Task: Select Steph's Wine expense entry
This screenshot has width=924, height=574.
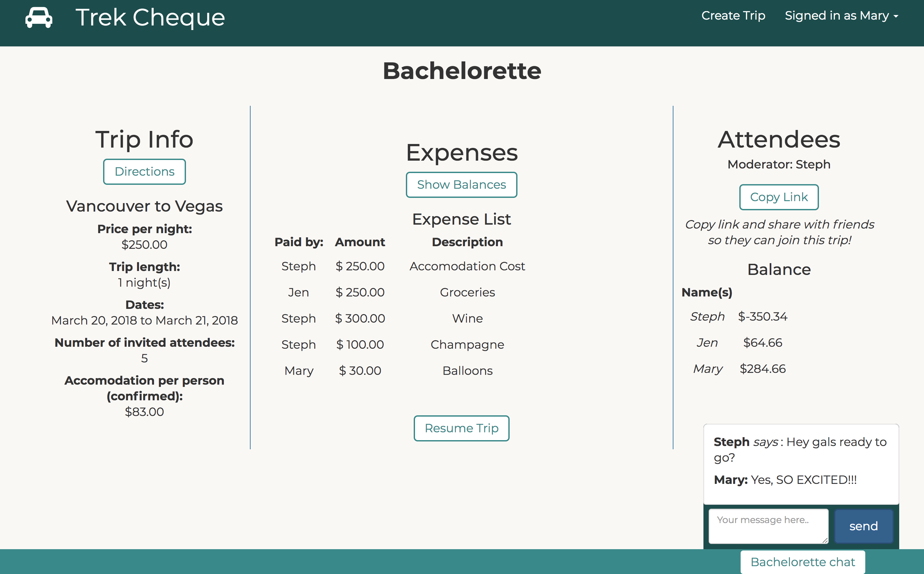Action: (x=467, y=319)
